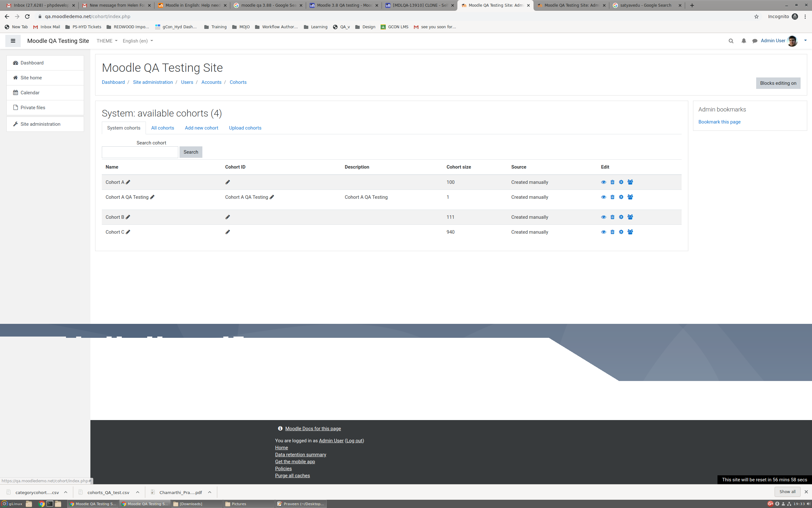Viewport: 812px width, 508px height.
Task: Click the Blocks editing on button
Action: coord(778,83)
